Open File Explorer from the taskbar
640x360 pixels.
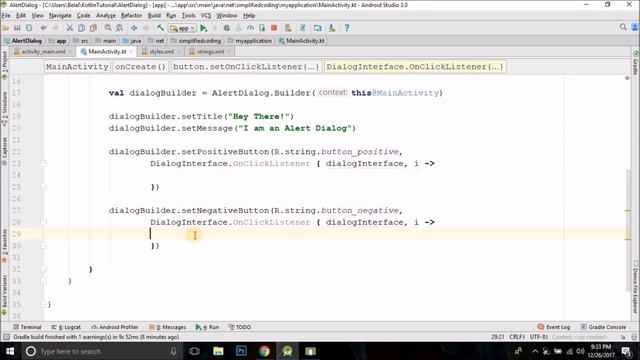(x=218, y=351)
